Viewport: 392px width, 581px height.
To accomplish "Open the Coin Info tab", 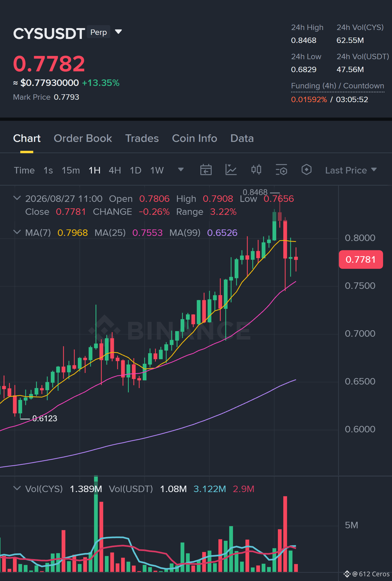I will tap(195, 138).
